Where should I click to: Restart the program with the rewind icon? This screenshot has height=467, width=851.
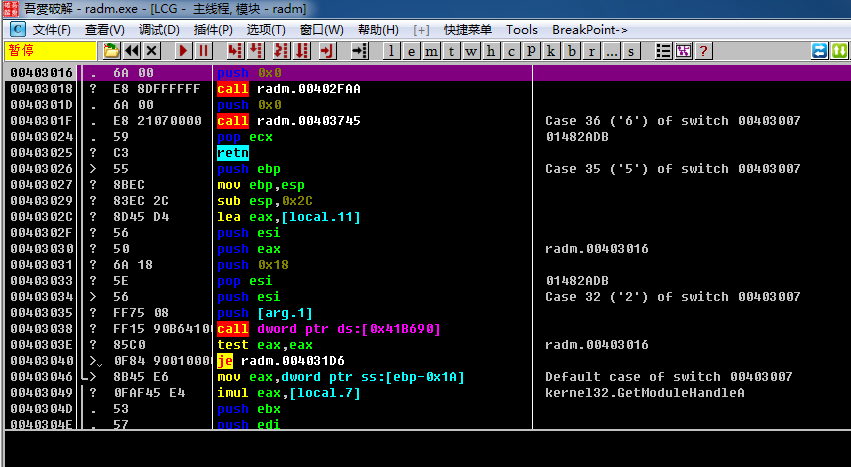tap(132, 51)
